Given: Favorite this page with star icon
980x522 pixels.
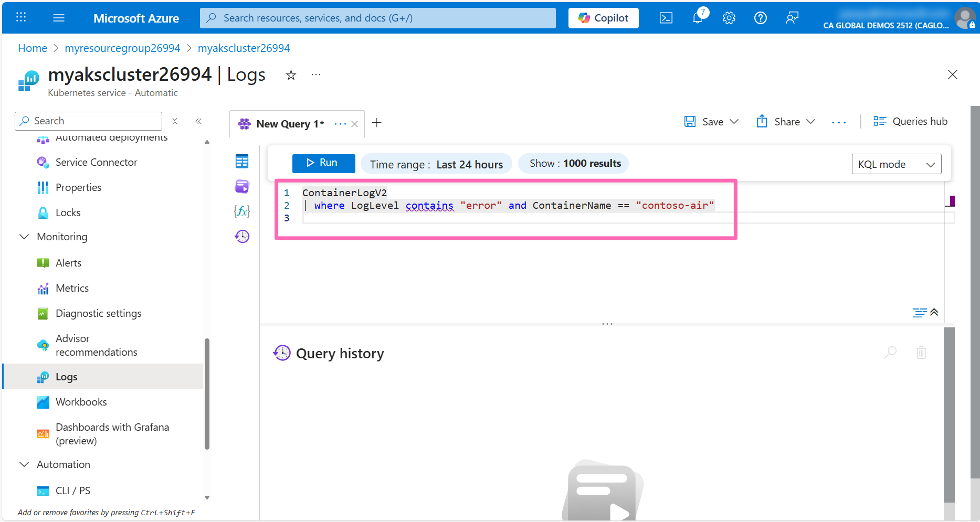Looking at the screenshot, I should point(291,75).
